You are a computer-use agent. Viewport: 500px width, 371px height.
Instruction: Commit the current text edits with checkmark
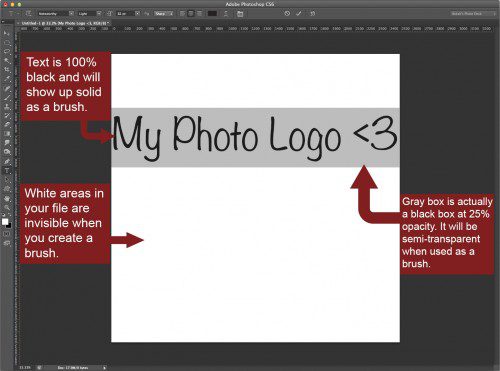point(299,14)
